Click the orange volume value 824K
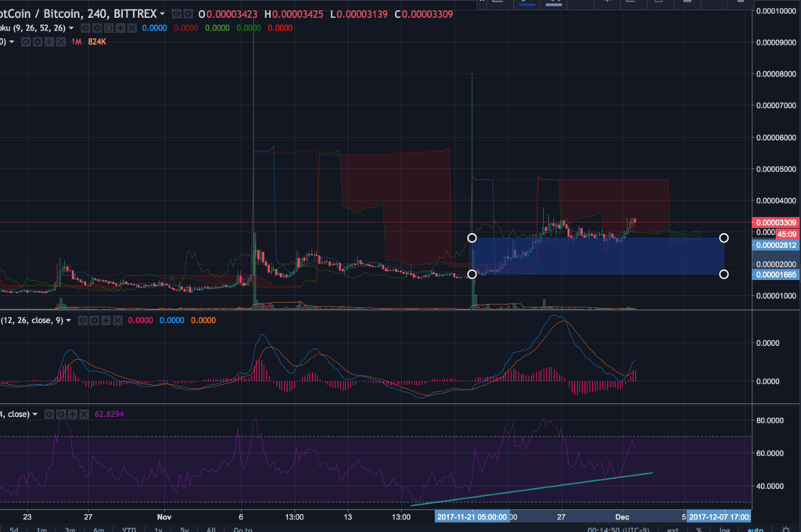This screenshot has width=801, height=532. pyautogui.click(x=97, y=42)
